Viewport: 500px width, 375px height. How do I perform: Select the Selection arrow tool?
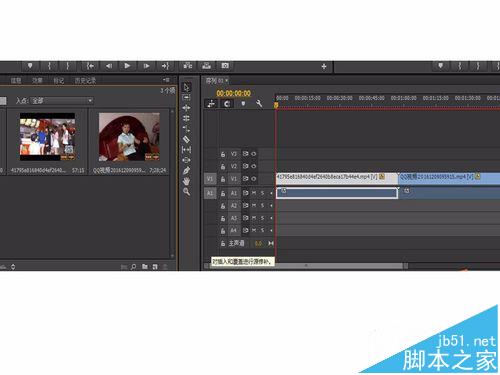[186, 87]
